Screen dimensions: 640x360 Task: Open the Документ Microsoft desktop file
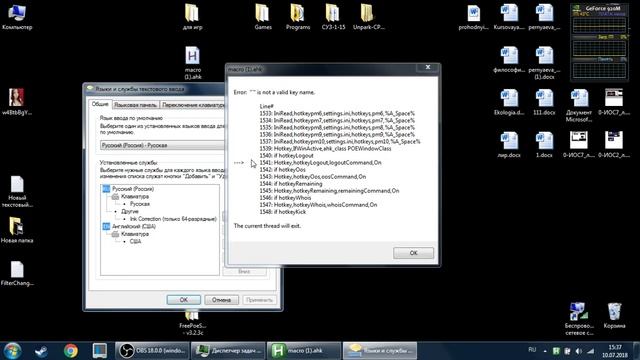(579, 105)
